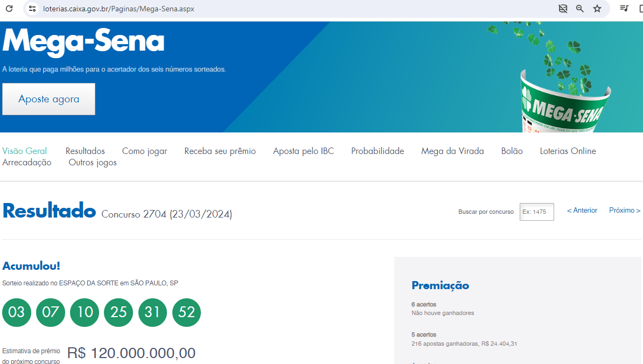Click Concurso 2704 (23/03/2024) text

pyautogui.click(x=166, y=214)
